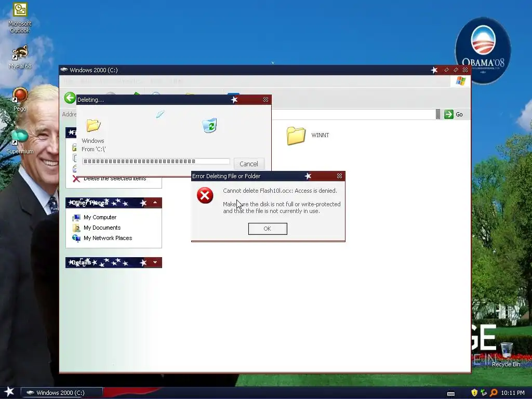Click the orange magnifier tray icon

[494, 393]
